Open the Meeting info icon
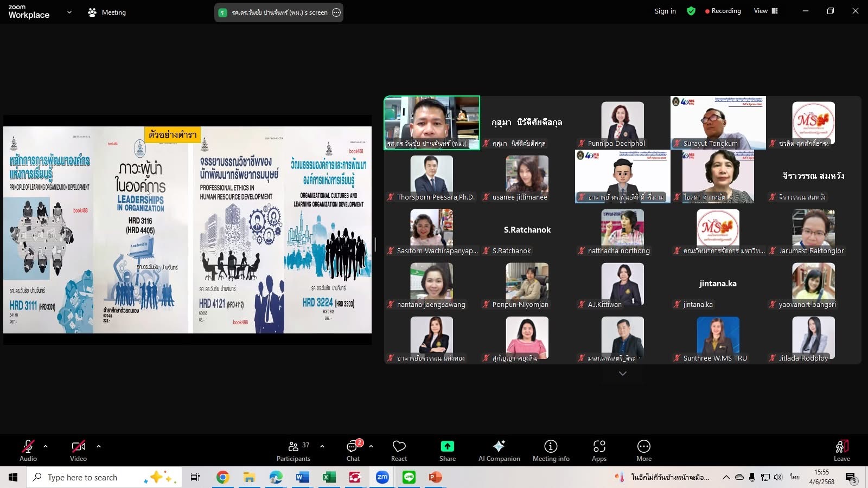This screenshot has width=868, height=488. tap(551, 446)
